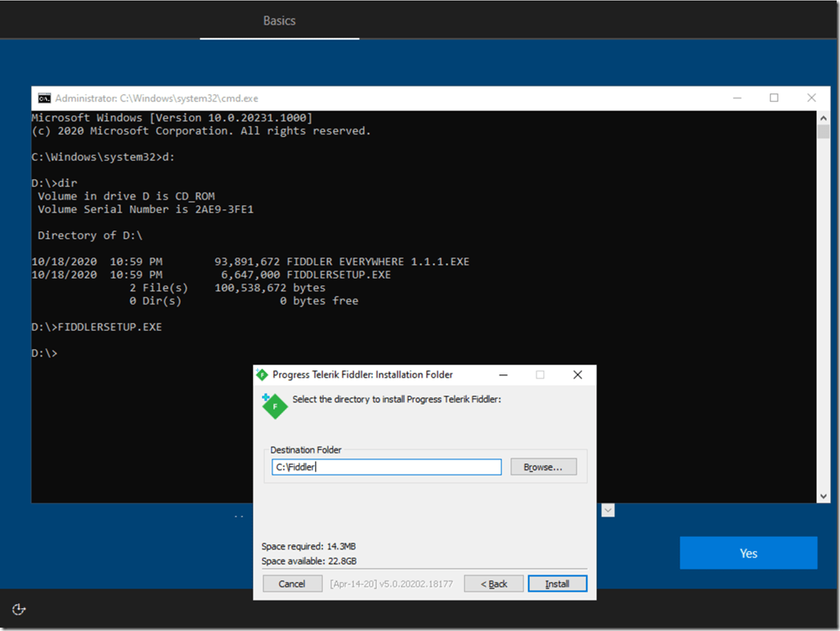Open the Browse dialog for the destination folder

pyautogui.click(x=543, y=466)
